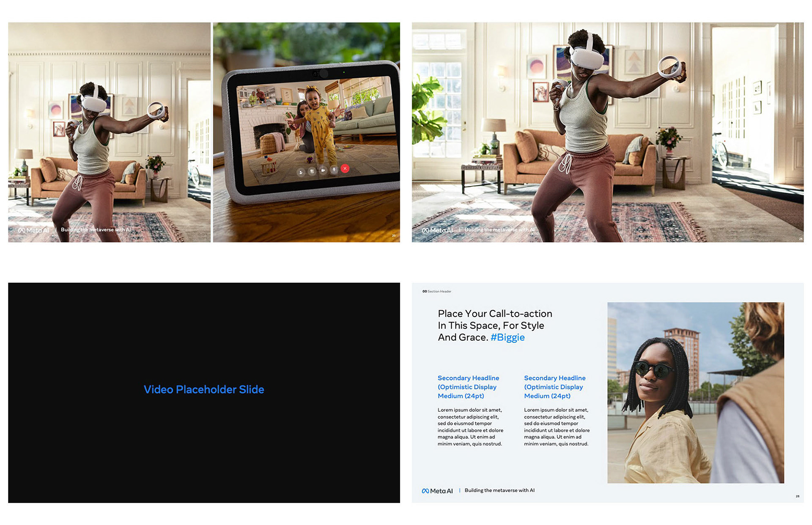The width and height of the screenshot is (812, 525).
Task: Toggle the camera icon in the call controls
Action: coord(323,170)
